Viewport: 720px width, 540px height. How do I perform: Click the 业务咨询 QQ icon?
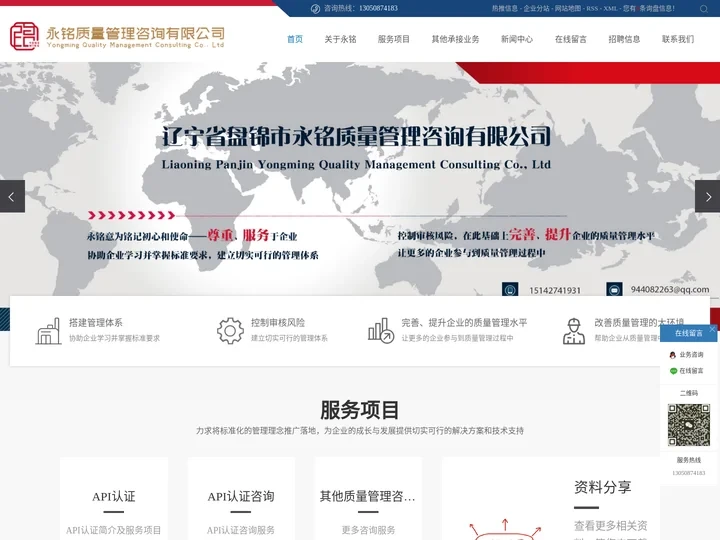click(673, 355)
